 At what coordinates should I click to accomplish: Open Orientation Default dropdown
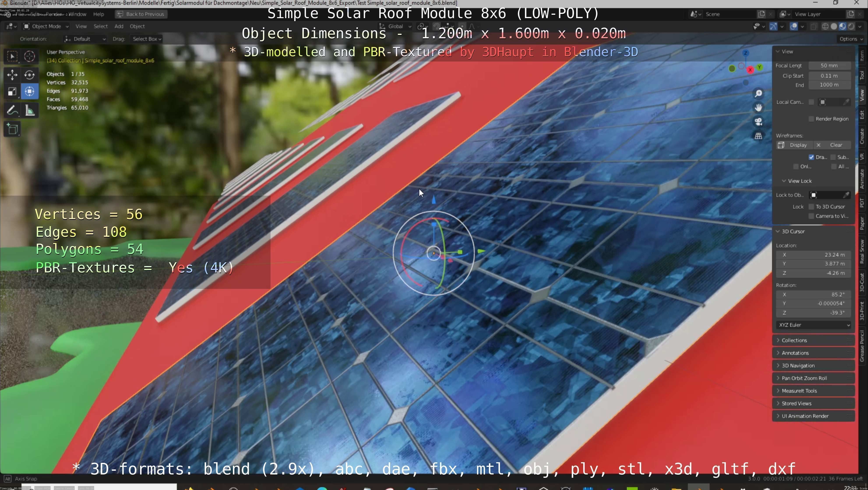(85, 39)
